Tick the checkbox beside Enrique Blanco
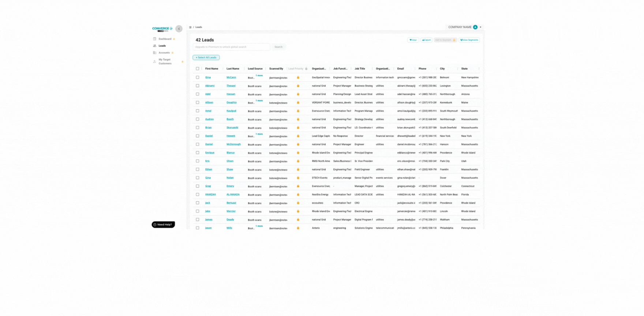644x316 pixels. 198,153
